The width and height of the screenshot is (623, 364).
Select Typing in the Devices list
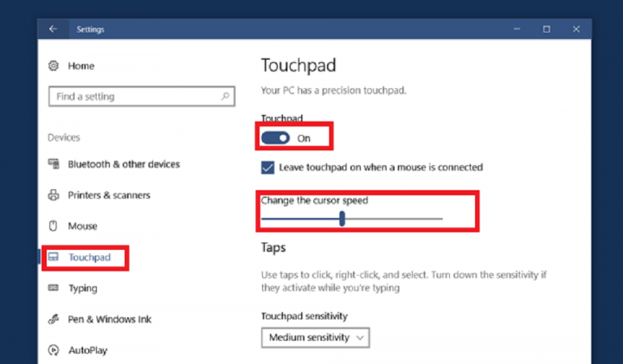pos(83,289)
